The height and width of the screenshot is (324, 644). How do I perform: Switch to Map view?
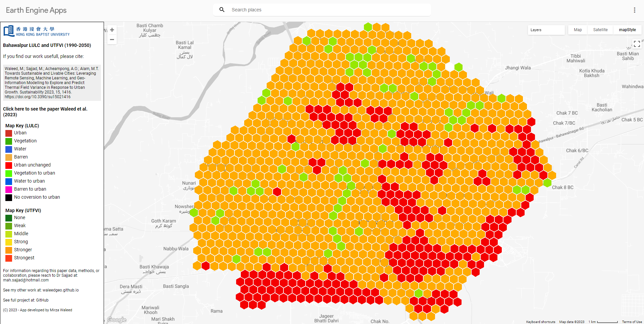pyautogui.click(x=578, y=30)
